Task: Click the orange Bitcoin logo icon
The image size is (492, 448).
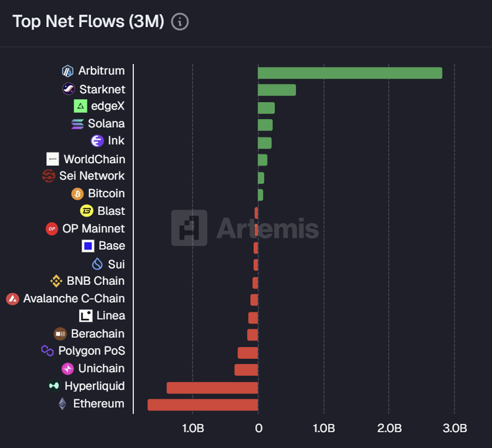Action: [77, 194]
